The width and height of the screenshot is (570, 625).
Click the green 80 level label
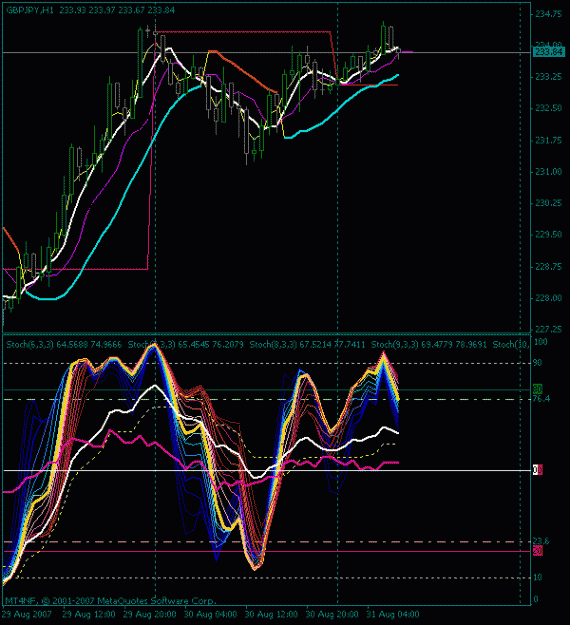pyautogui.click(x=538, y=389)
